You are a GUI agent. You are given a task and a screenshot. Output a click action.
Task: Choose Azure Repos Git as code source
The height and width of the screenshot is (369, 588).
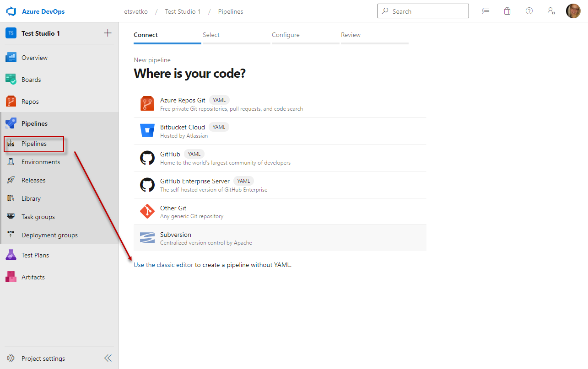280,104
